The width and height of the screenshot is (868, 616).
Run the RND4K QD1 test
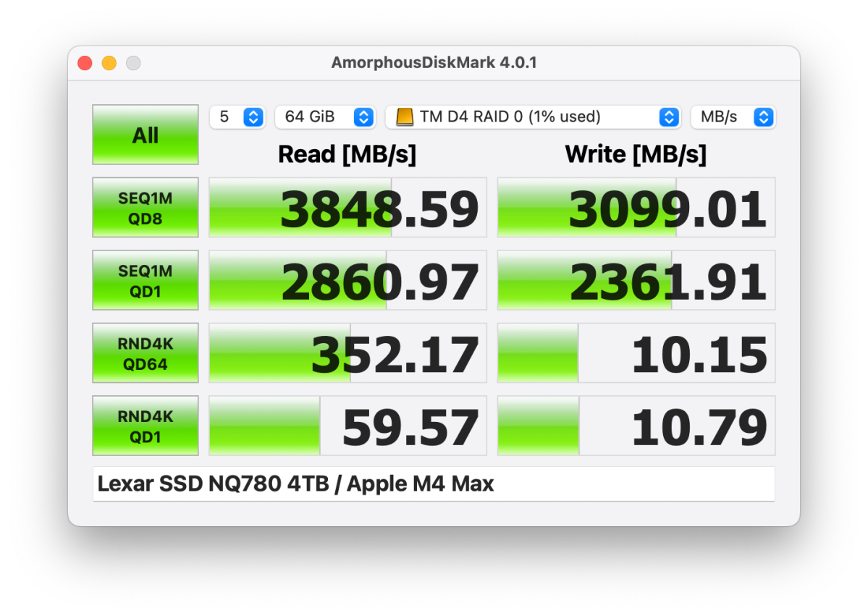(x=145, y=425)
